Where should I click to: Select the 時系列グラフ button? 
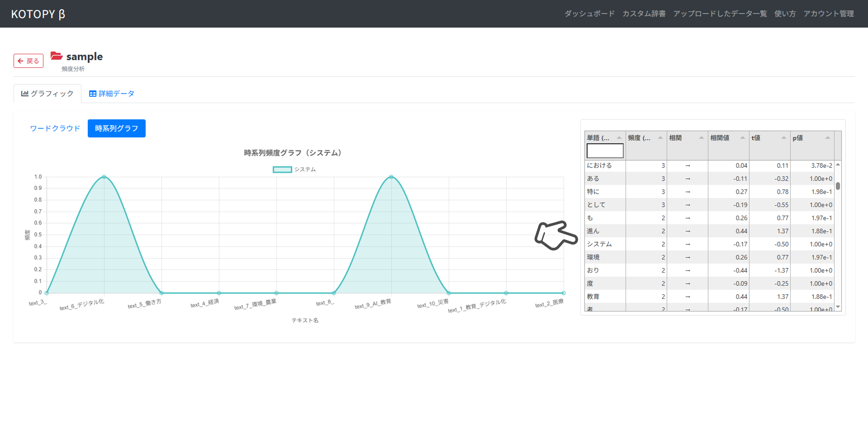(x=116, y=128)
